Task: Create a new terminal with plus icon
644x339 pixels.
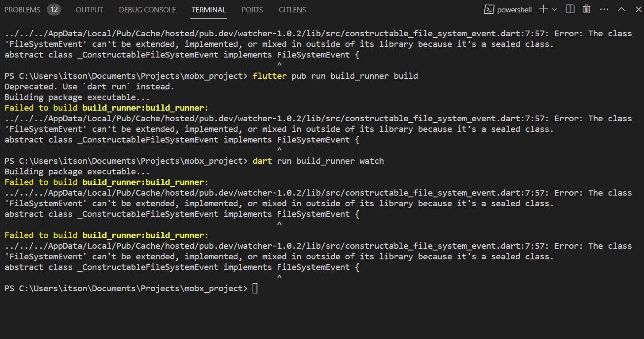Action: click(x=544, y=9)
